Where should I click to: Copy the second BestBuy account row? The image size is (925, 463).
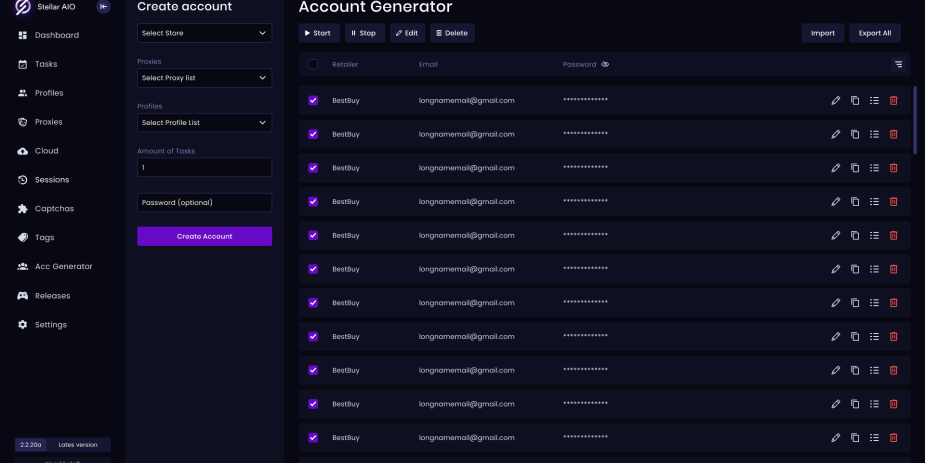(855, 134)
